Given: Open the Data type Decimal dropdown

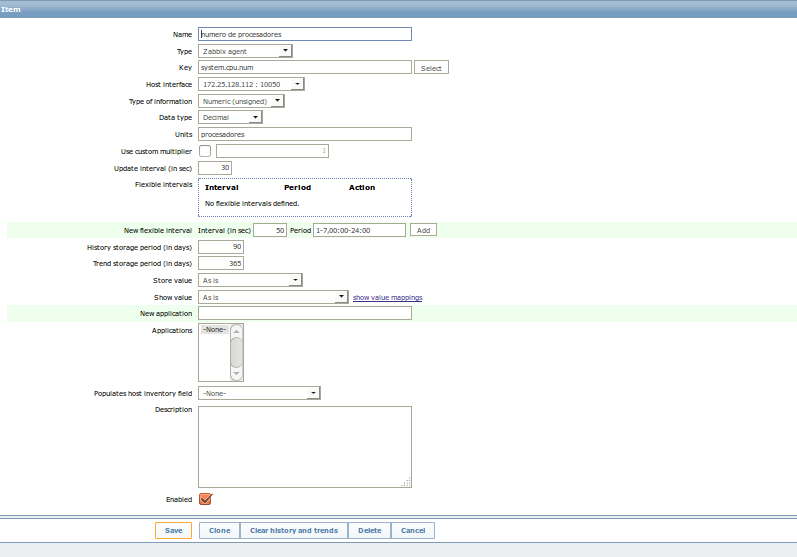Looking at the screenshot, I should [x=230, y=117].
